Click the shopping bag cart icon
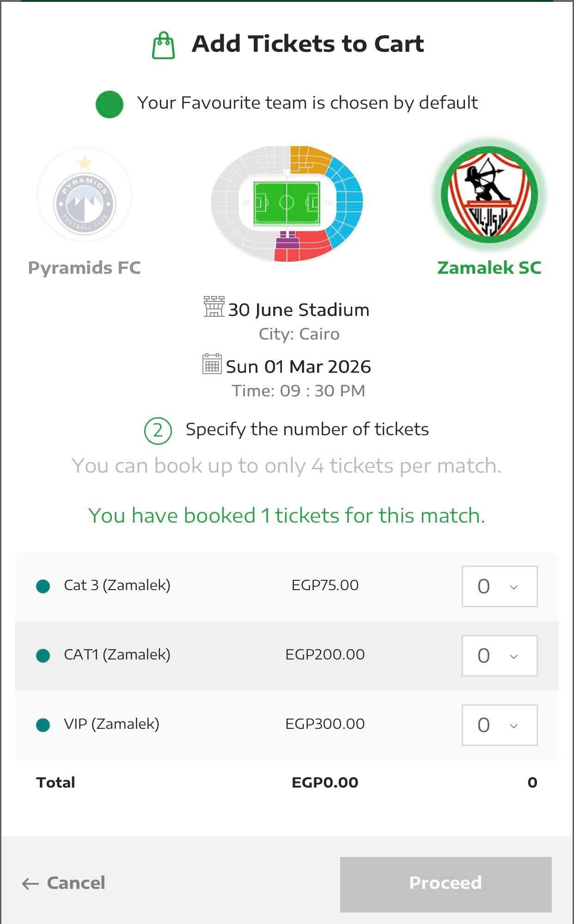Image resolution: width=574 pixels, height=924 pixels. (x=164, y=45)
